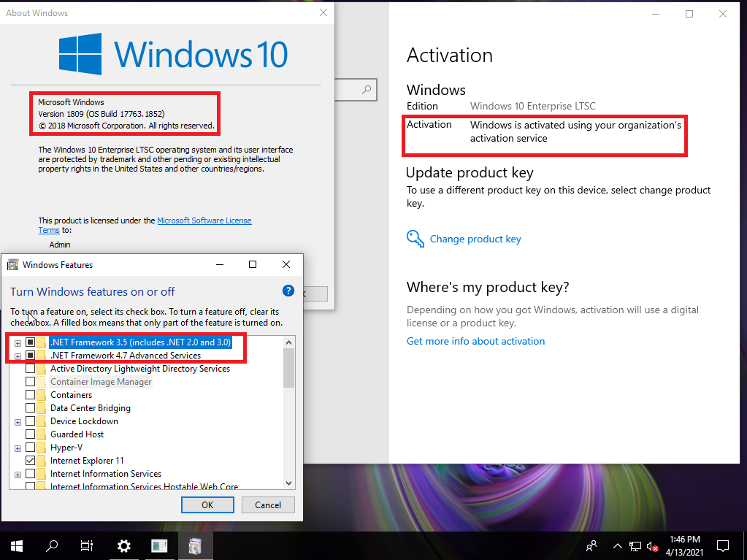Enable Active Directory Lightweight Directory Services
The image size is (747, 560).
pyautogui.click(x=30, y=369)
